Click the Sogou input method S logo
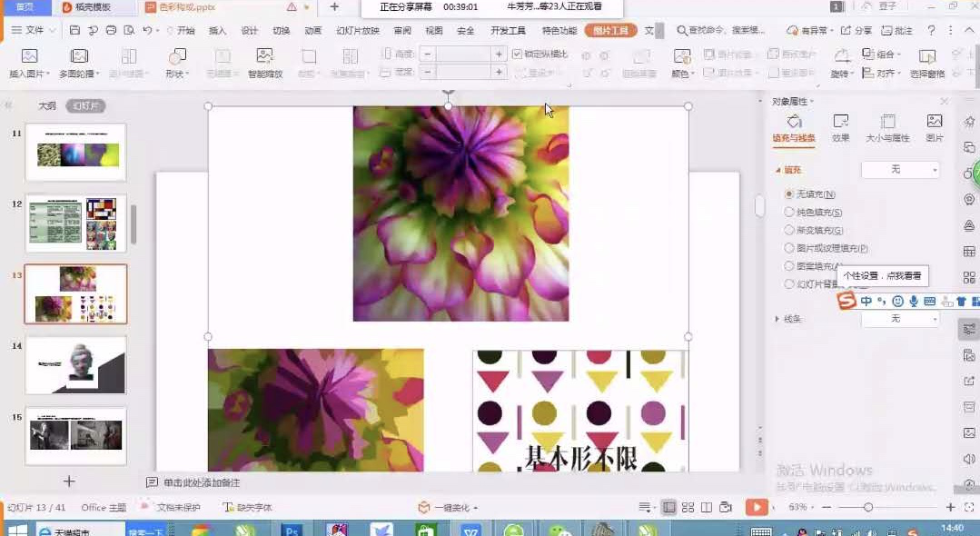The width and height of the screenshot is (980, 536). (846, 301)
